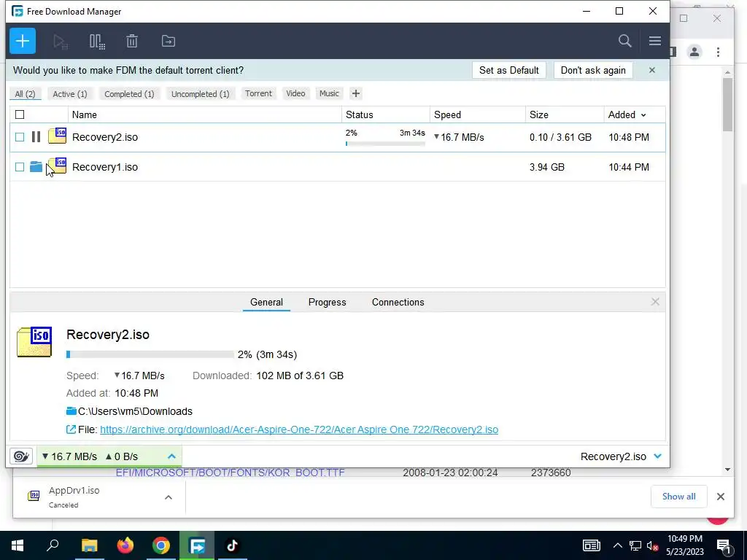Screen dimensions: 747x560
Task: Open taskbar search magnifier
Action: click(53, 545)
